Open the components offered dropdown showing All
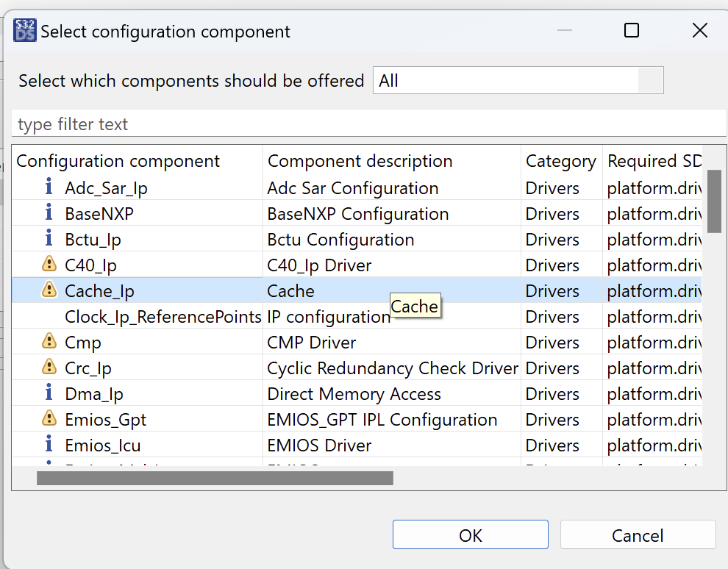Viewport: 728px width, 569px height. coord(518,81)
